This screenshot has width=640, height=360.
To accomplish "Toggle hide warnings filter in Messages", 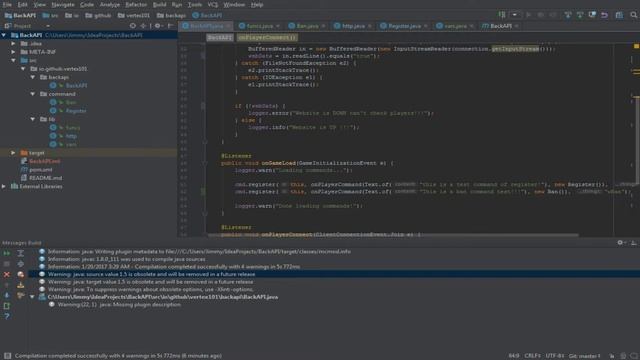I will click(x=20, y=274).
